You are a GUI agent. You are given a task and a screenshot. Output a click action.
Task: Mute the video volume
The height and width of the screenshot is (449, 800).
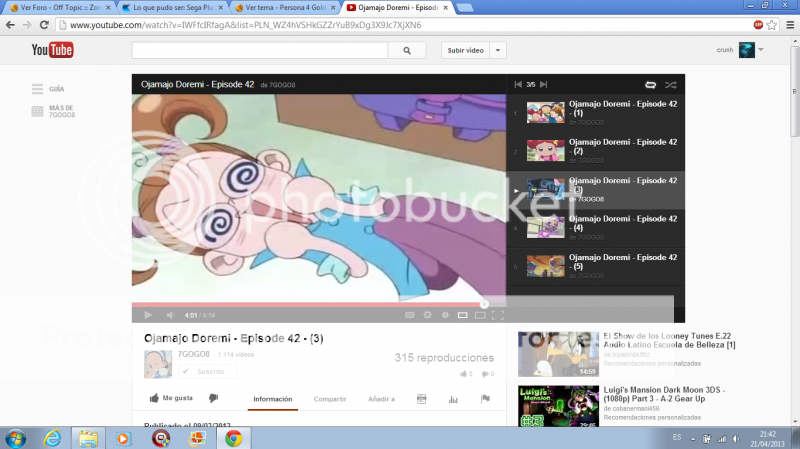tap(170, 315)
